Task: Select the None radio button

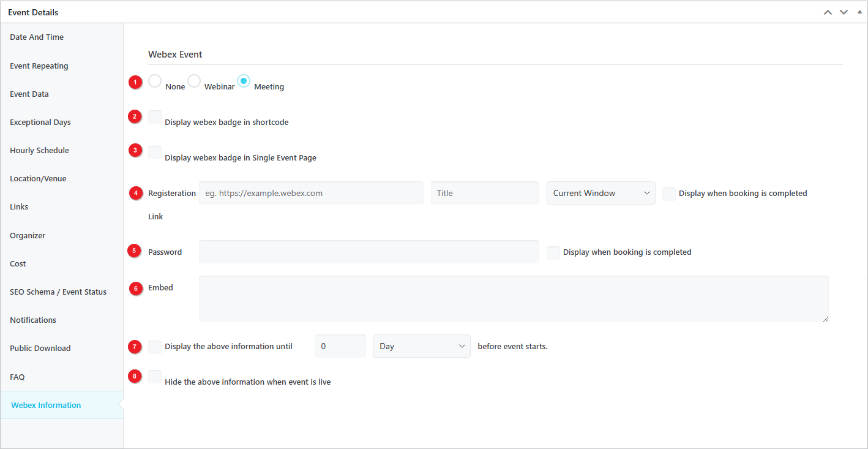Action: point(155,81)
